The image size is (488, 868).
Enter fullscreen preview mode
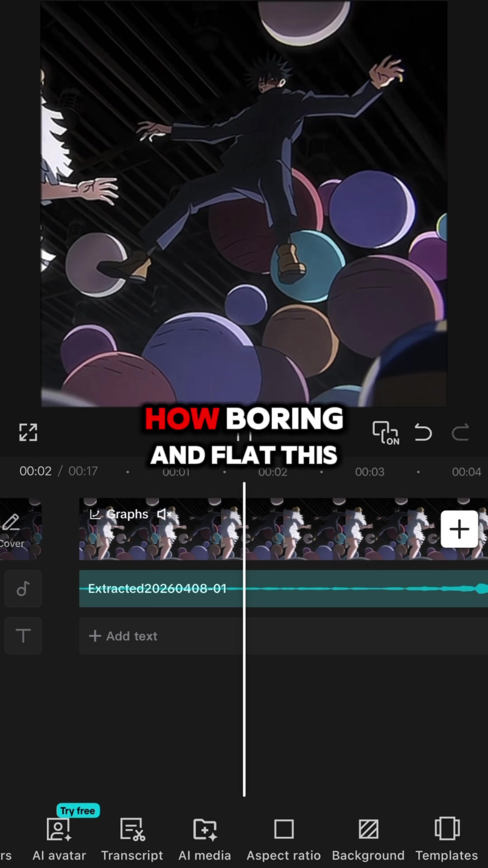click(x=28, y=432)
